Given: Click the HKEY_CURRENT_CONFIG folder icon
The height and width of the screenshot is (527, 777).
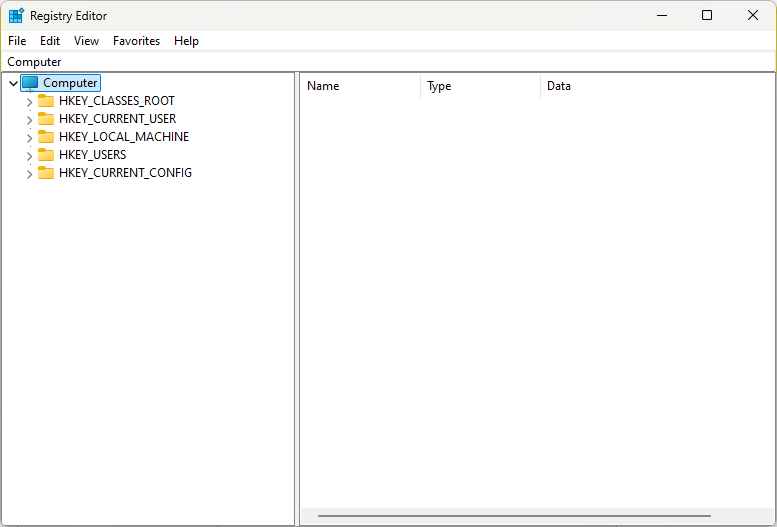Looking at the screenshot, I should pyautogui.click(x=46, y=173).
